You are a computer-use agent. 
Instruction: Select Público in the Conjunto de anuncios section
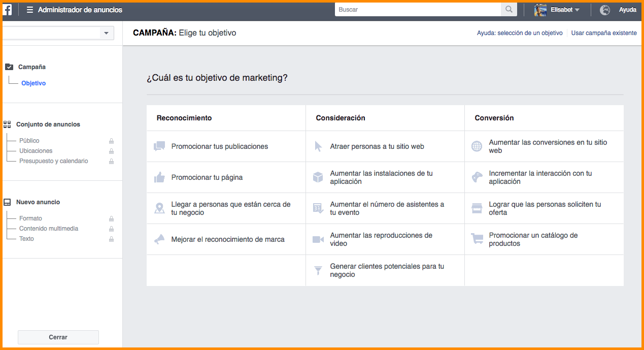point(29,141)
